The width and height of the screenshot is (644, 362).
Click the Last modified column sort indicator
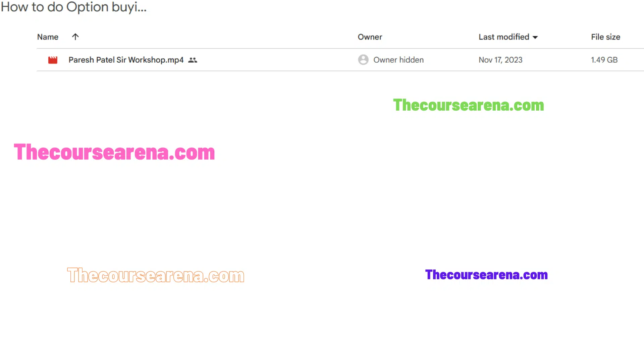click(536, 37)
